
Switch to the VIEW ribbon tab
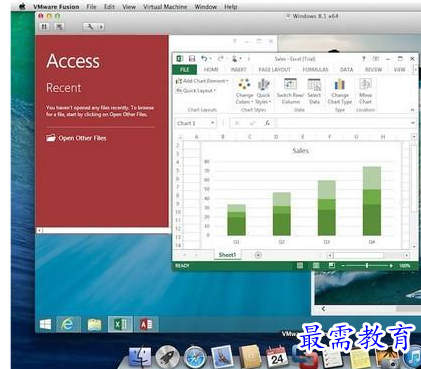pos(399,69)
